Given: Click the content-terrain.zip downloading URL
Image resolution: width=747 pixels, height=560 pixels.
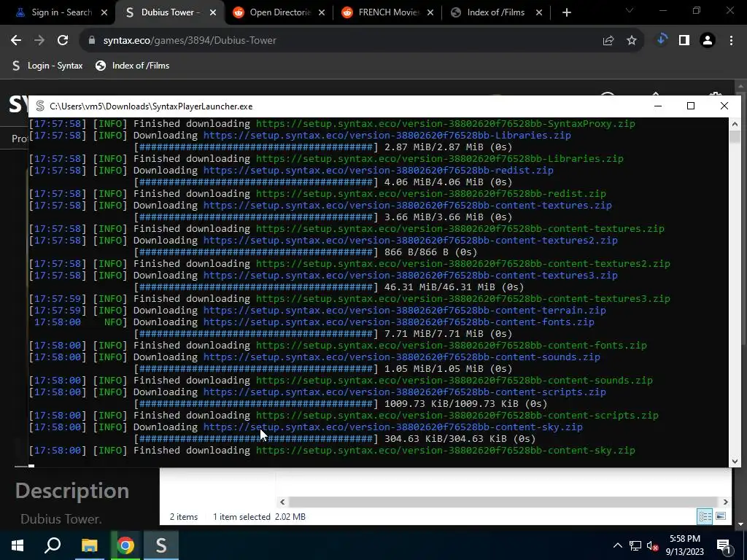Looking at the screenshot, I should [x=404, y=311].
